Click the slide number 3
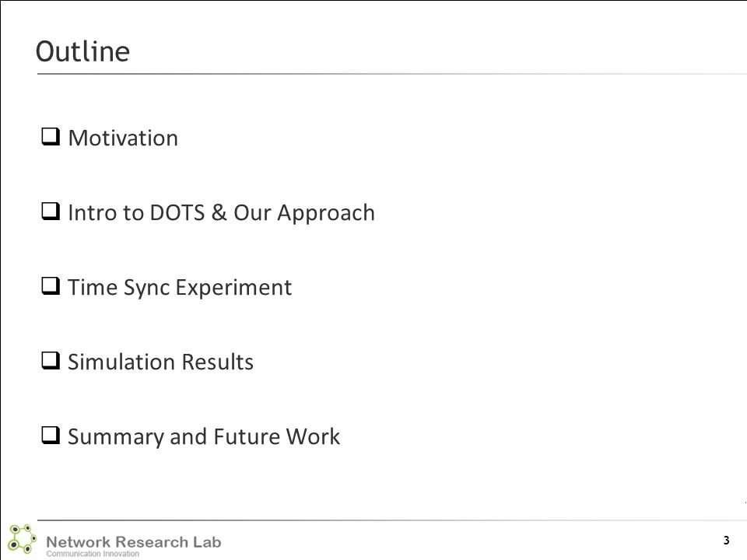 coord(726,540)
